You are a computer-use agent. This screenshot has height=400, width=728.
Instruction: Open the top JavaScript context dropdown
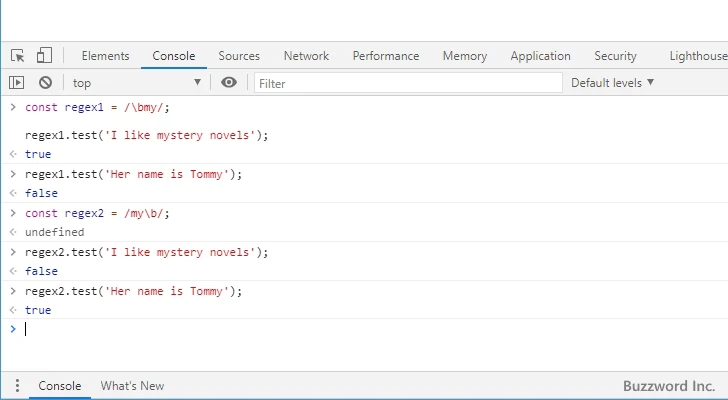tap(136, 83)
